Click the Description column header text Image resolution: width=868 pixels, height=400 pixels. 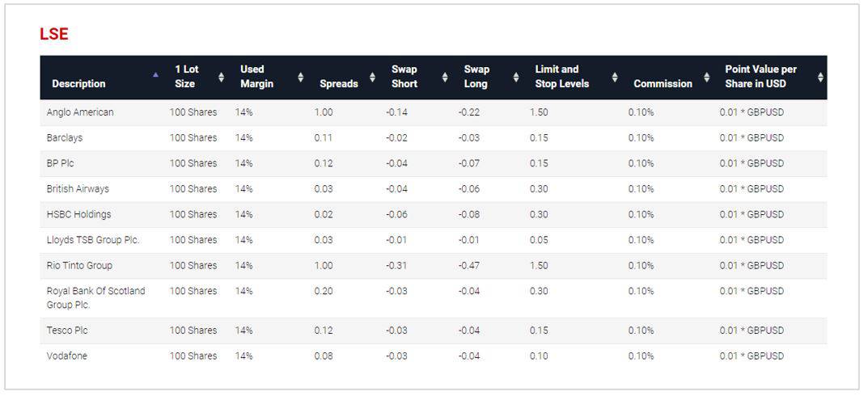tap(78, 83)
